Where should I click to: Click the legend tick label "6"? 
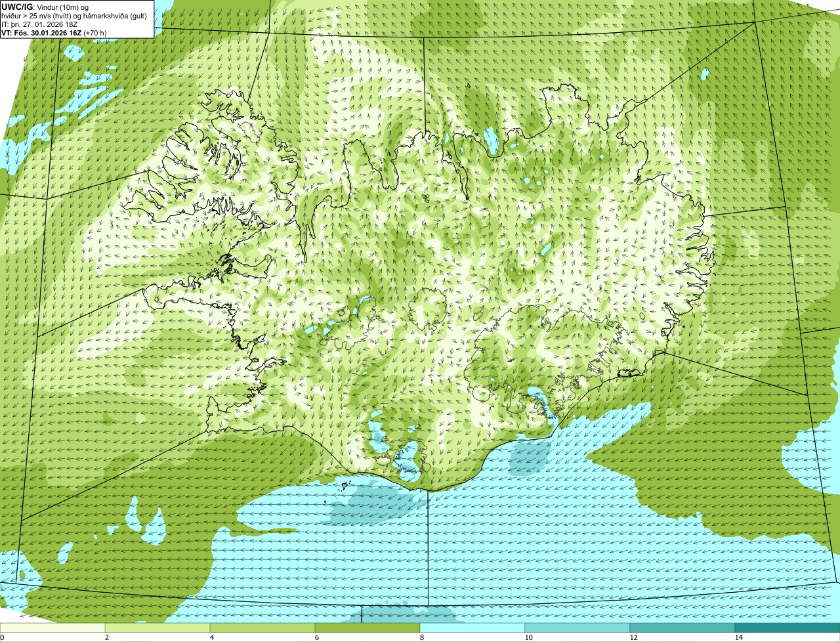pos(316,637)
